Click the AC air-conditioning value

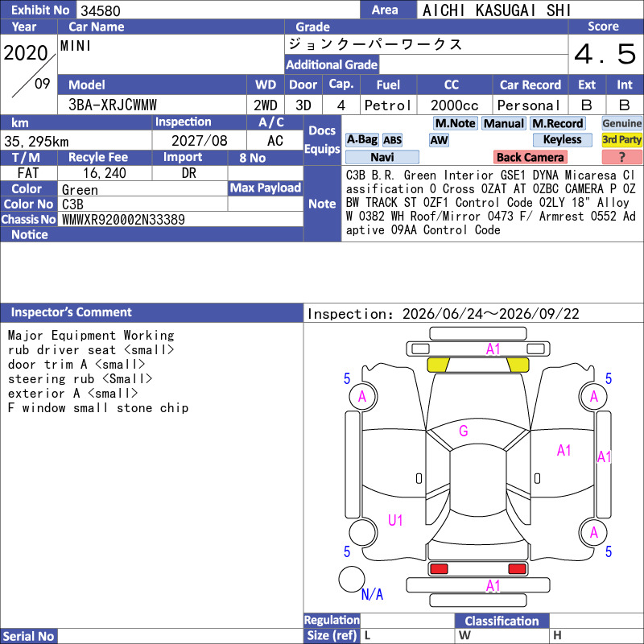[275, 141]
